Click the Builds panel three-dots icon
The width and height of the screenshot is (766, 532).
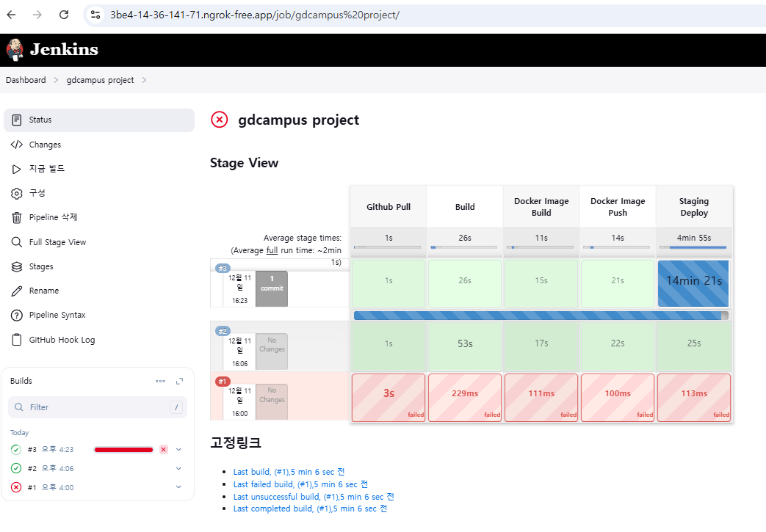[160, 381]
